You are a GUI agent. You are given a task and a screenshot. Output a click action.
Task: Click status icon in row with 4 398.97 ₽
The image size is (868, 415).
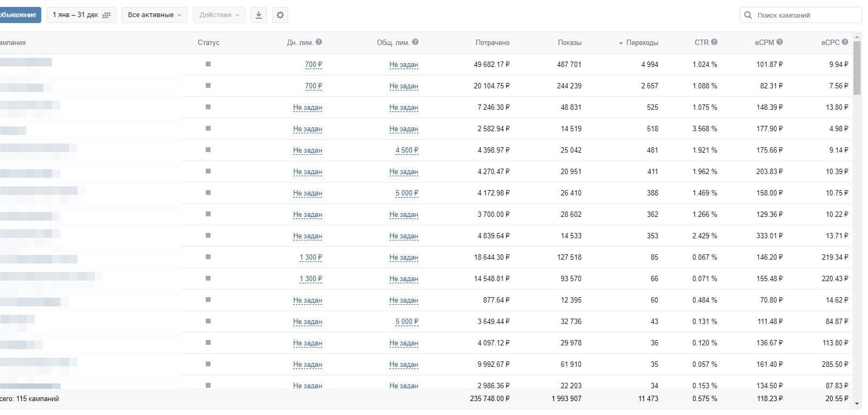pos(208,150)
